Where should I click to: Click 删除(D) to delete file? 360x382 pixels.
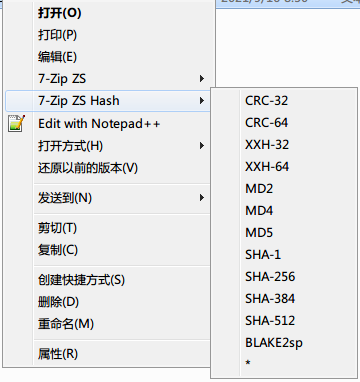58,302
